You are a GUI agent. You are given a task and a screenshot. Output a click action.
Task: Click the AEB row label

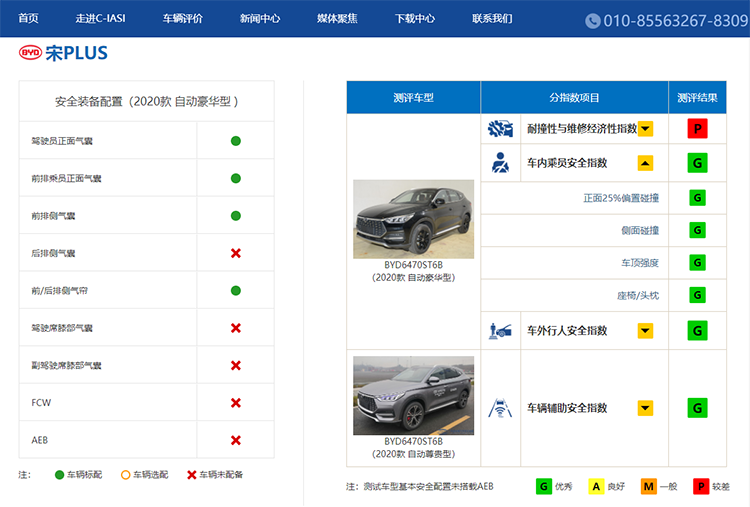tap(40, 440)
